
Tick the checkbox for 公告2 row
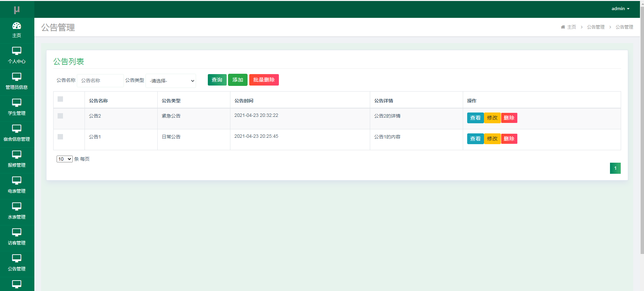click(60, 116)
